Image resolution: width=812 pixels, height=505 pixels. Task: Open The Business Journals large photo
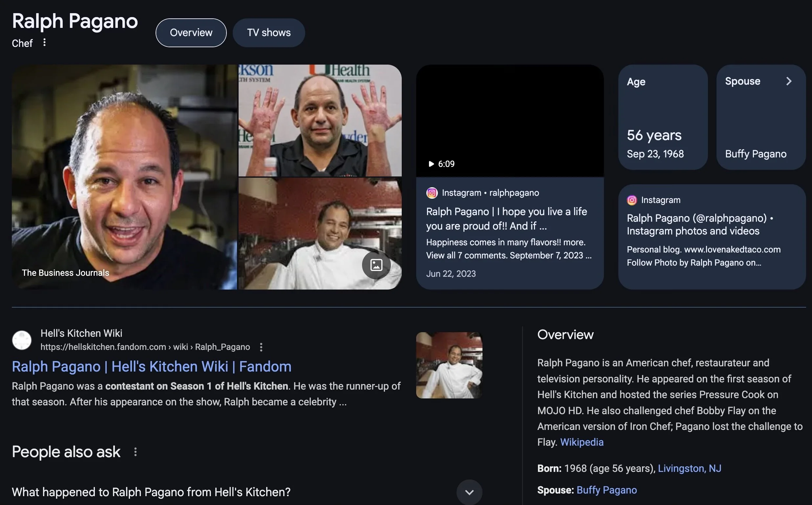124,177
